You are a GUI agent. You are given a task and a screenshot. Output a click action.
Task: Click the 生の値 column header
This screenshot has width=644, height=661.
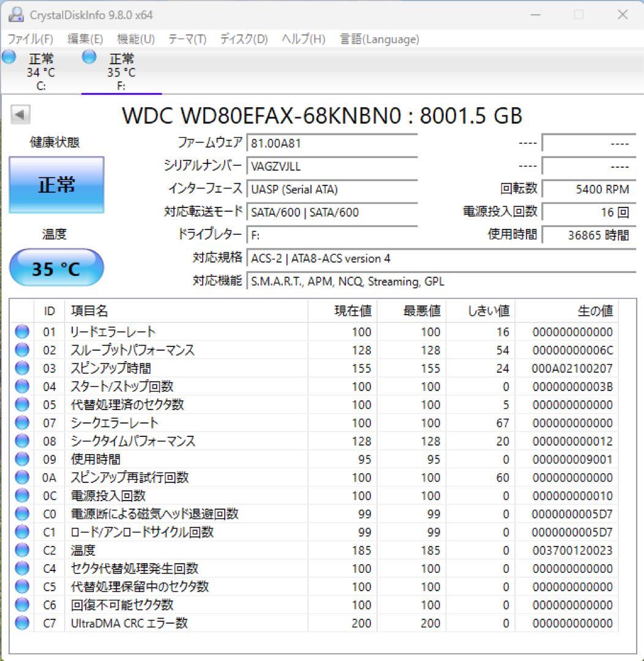(x=566, y=311)
